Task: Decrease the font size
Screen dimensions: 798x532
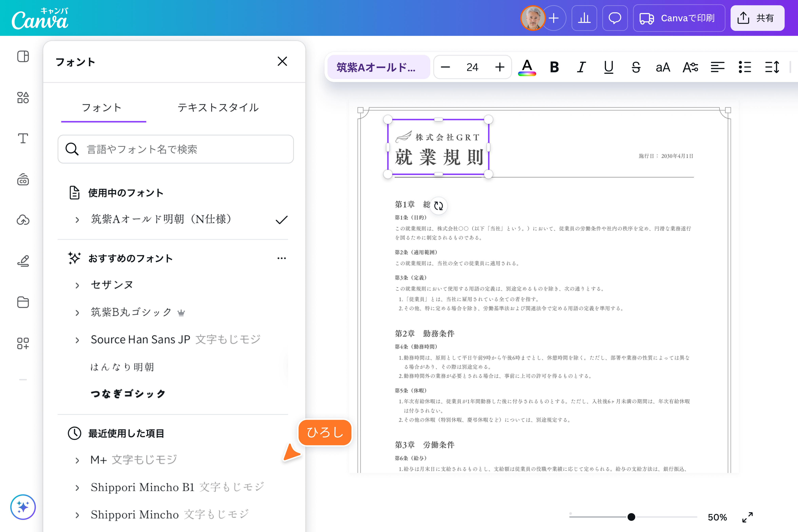Action: tap(445, 67)
